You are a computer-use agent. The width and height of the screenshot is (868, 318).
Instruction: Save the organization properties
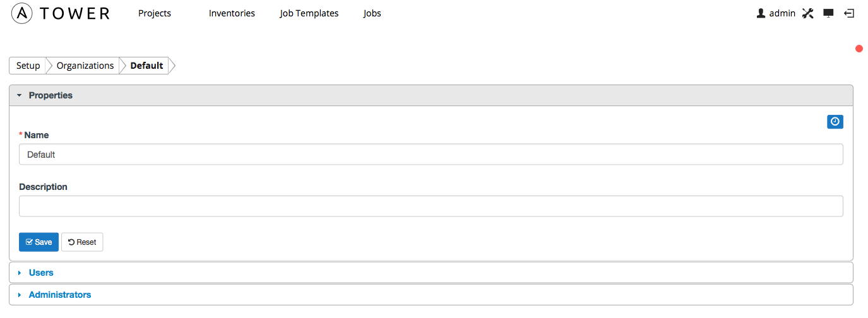click(39, 242)
